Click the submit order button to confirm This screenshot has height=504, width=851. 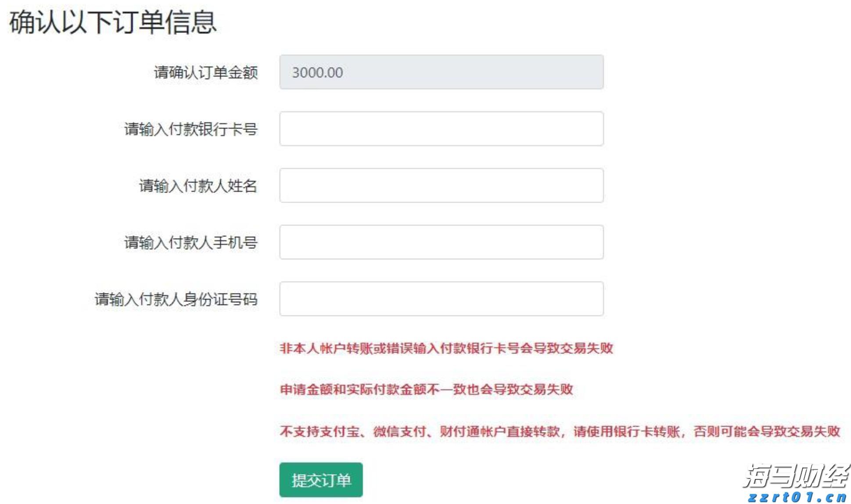(x=321, y=480)
